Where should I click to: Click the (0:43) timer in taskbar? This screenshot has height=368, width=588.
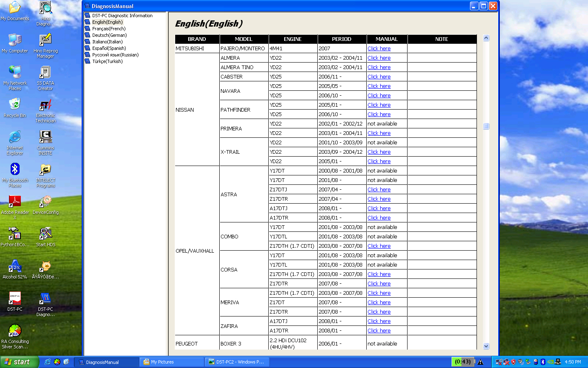click(463, 361)
